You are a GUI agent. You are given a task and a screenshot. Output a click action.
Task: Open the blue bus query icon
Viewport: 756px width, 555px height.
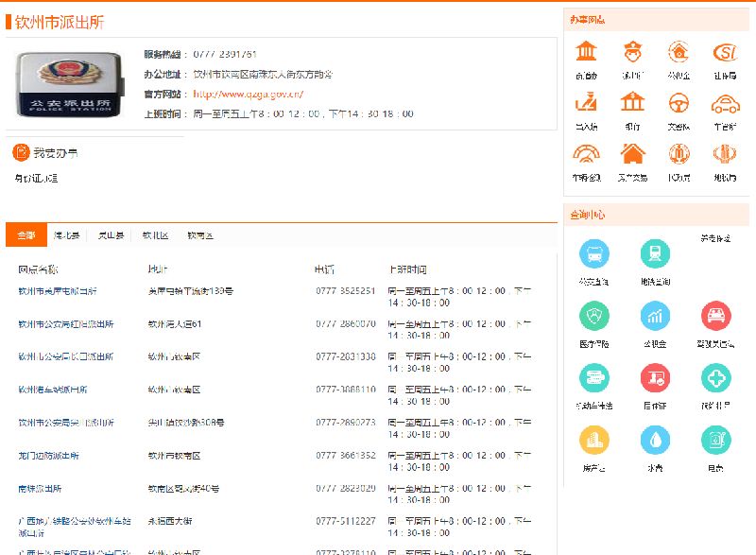click(594, 253)
